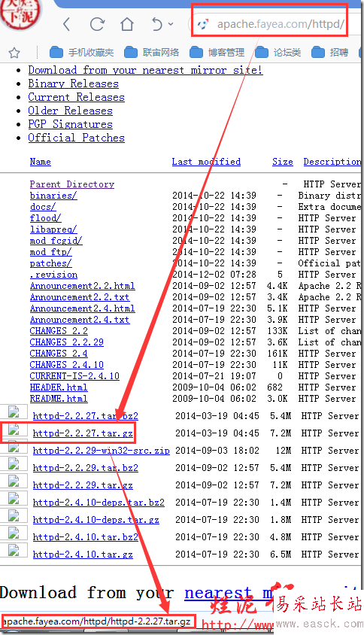
Task: Click the site icon inside the address bar
Action: coord(203,24)
